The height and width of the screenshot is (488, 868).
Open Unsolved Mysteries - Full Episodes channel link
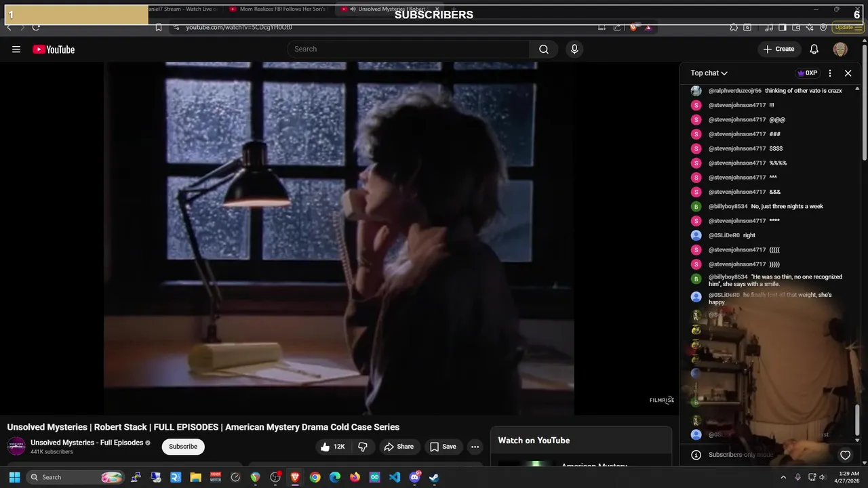[87, 443]
